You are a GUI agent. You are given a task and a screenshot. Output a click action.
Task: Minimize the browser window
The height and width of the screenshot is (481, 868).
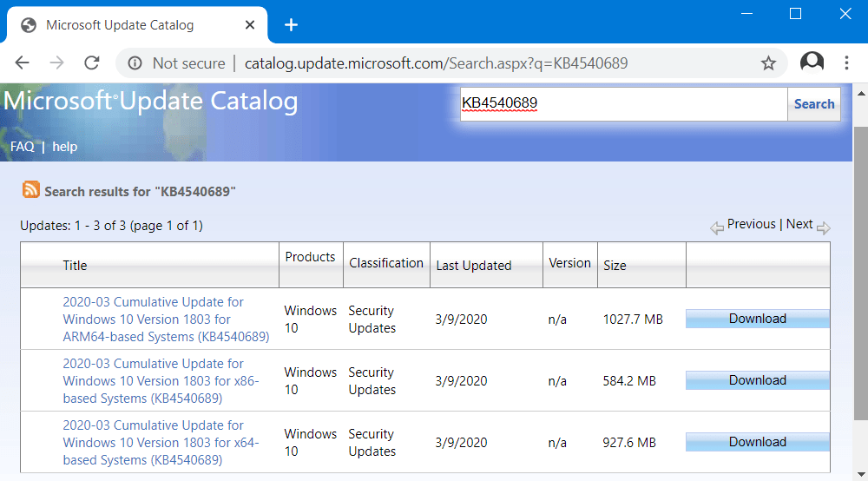tap(746, 13)
